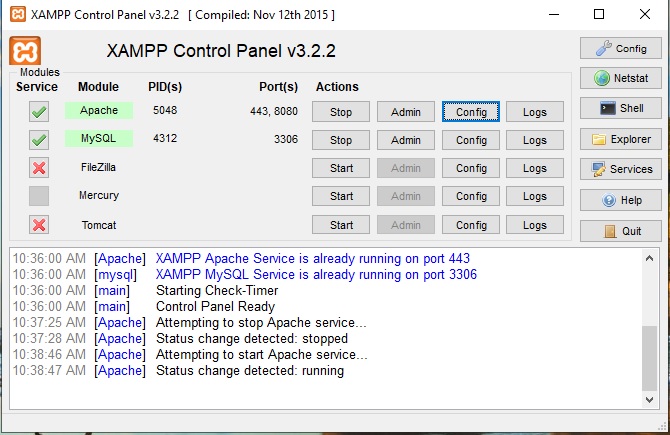Click log 'Attempting to start Apache service...'
The height and width of the screenshot is (435, 670).
coord(262,355)
